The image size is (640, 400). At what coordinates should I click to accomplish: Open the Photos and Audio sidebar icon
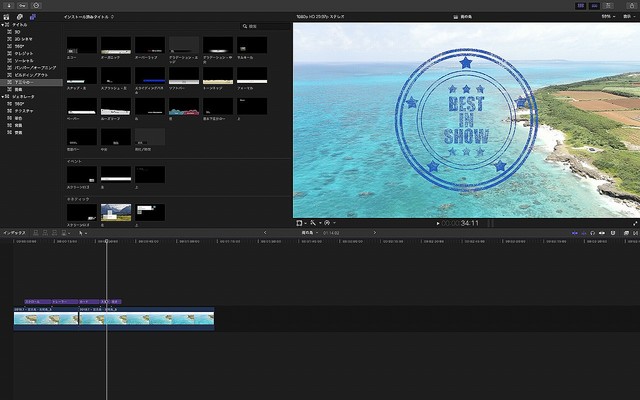point(20,17)
